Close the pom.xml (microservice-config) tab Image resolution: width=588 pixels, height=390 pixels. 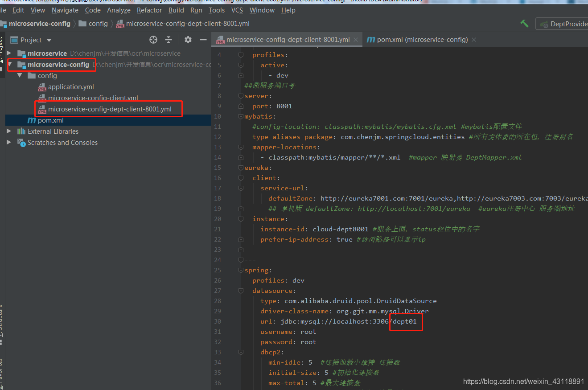[474, 40]
